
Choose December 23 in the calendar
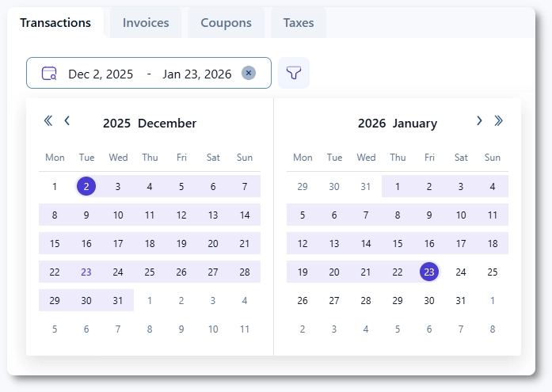click(x=86, y=272)
